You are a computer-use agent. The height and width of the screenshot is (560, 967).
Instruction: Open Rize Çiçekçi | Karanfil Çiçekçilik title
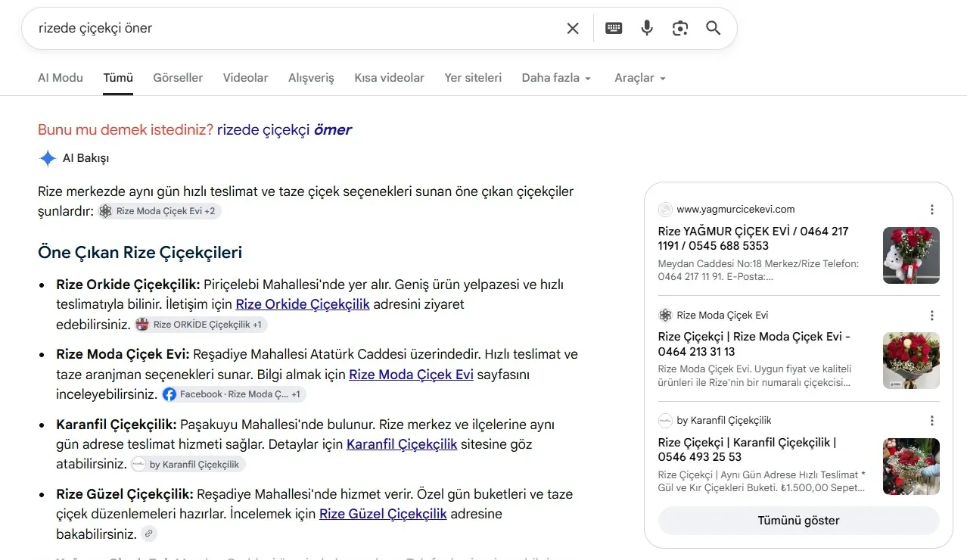[x=748, y=450]
